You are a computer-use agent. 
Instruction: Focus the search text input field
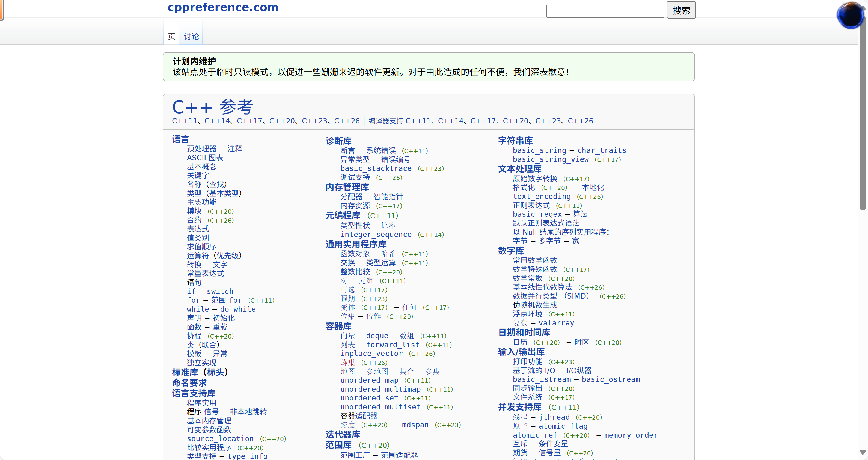(x=605, y=11)
